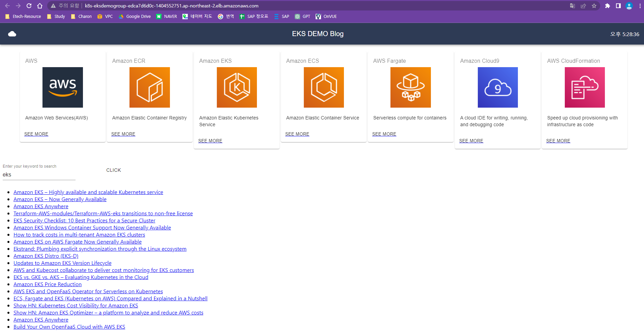The width and height of the screenshot is (644, 331).
Task: Open Amazon EKS Windows Container Support link
Action: (92, 227)
